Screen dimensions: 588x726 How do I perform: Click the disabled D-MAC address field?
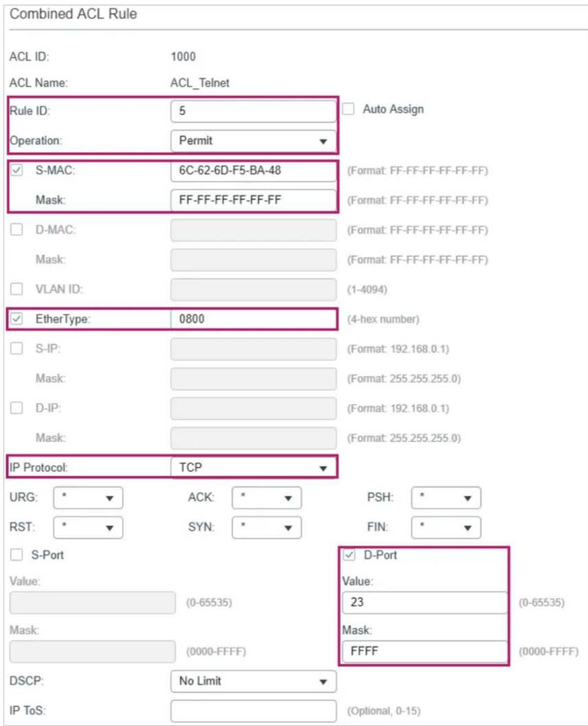(254, 230)
